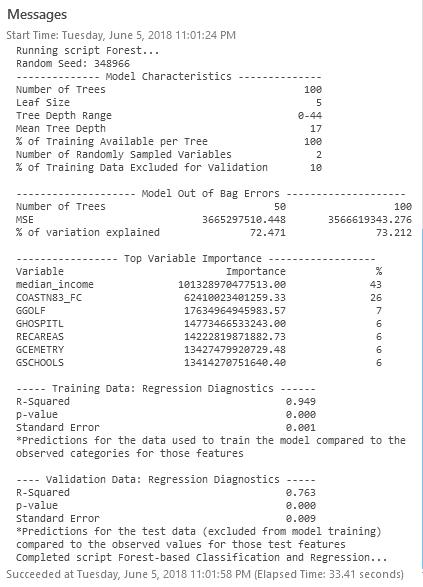Select the median_income variable row
Screen dimensions: 423x587
point(199,285)
